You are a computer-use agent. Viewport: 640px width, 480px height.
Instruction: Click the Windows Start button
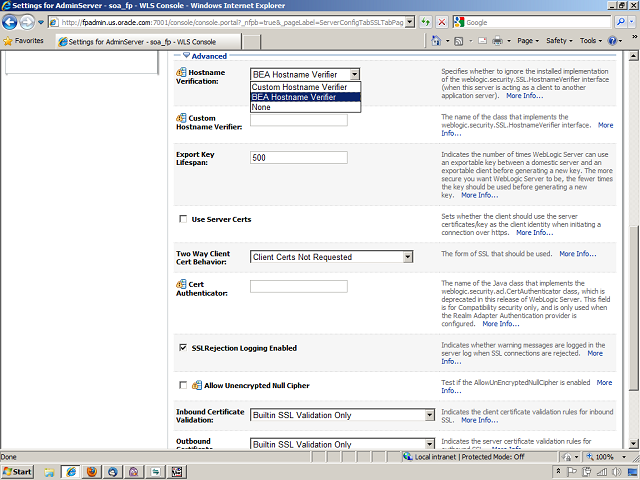pyautogui.click(x=18, y=472)
